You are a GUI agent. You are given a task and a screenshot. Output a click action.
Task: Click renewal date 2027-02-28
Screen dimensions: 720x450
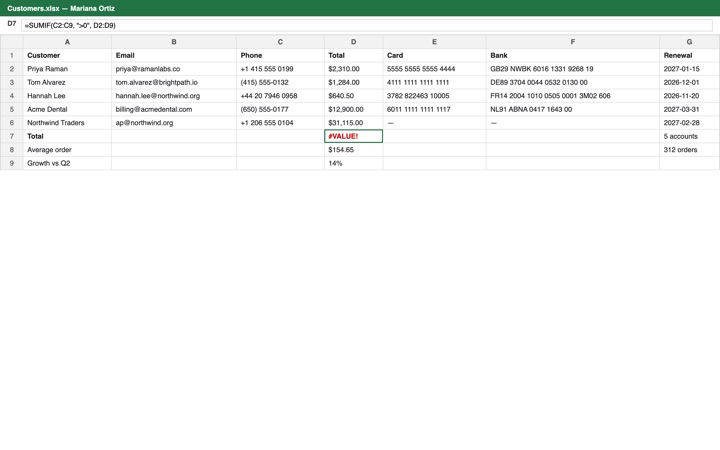click(689, 123)
